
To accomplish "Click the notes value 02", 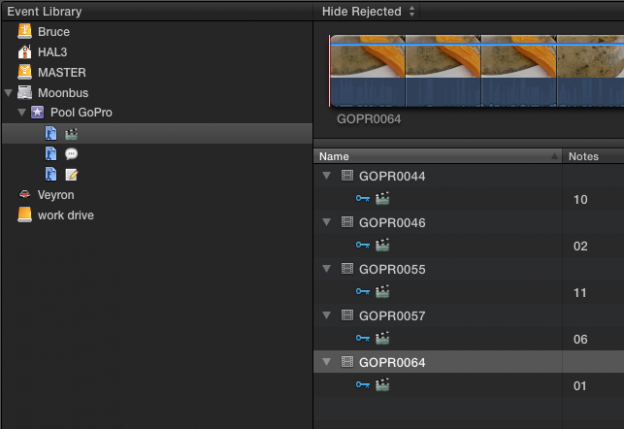I will pyautogui.click(x=580, y=246).
